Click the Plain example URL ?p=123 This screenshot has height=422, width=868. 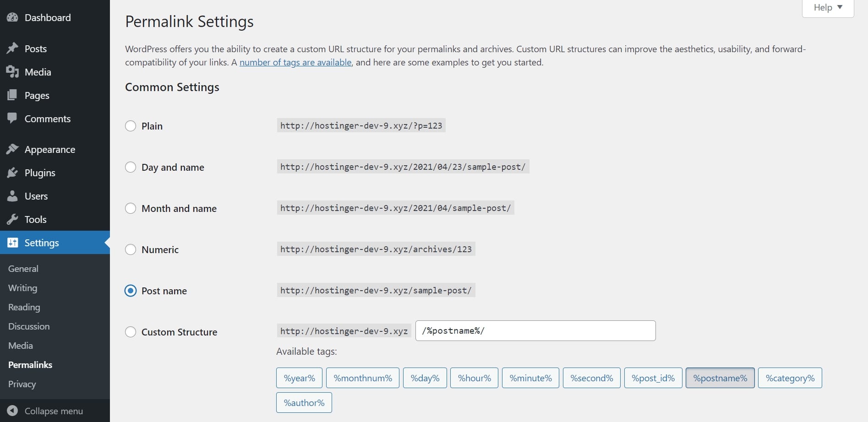tap(361, 125)
